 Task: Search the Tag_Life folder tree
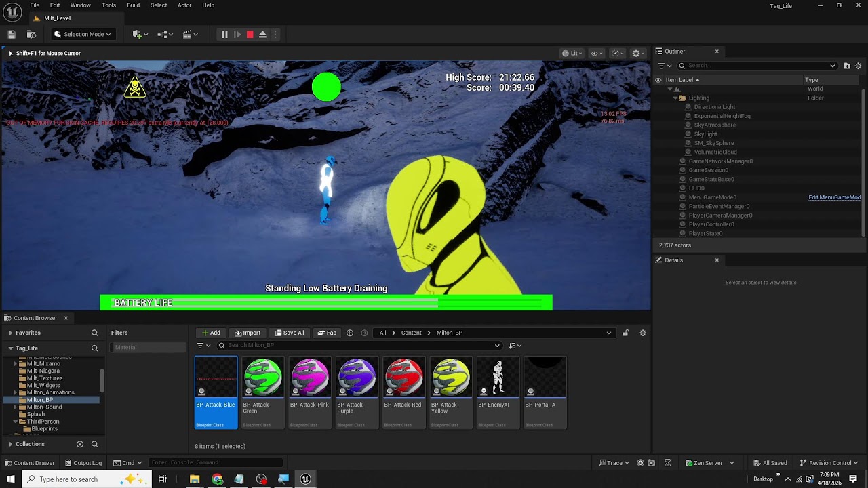(95, 348)
